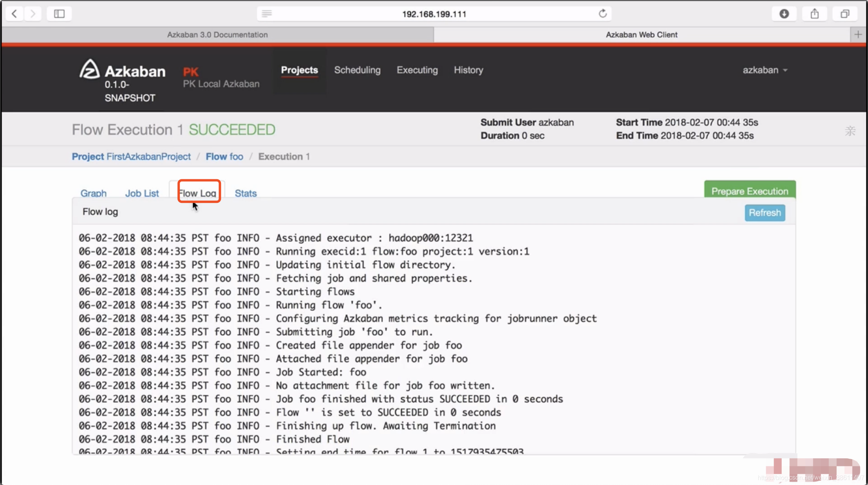This screenshot has height=485, width=868.
Task: Switch to the Job List tab
Action: (x=142, y=193)
